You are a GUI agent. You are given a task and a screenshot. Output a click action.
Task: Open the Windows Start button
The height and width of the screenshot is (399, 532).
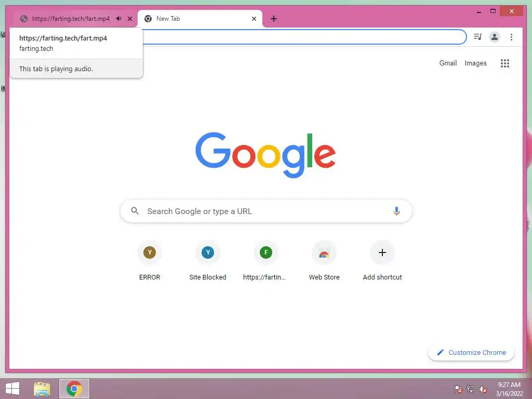pos(12,389)
